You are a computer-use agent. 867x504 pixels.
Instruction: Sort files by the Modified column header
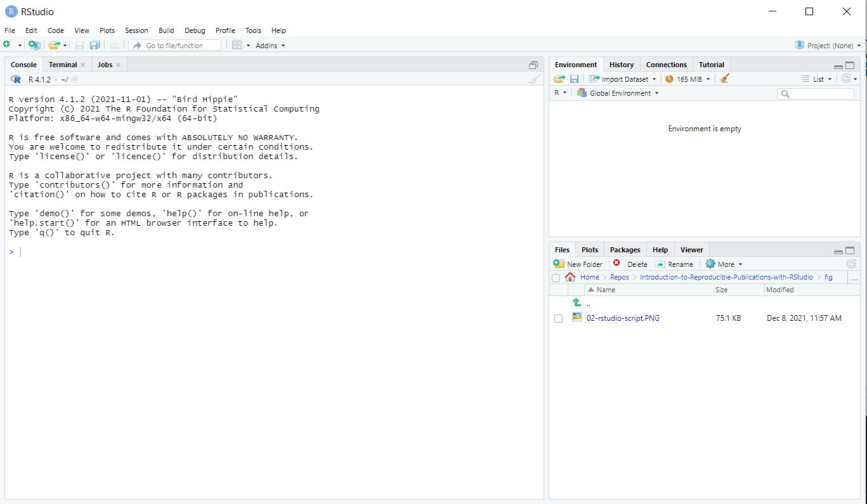812,290
